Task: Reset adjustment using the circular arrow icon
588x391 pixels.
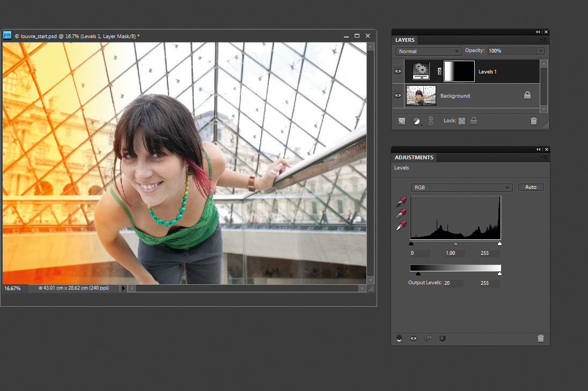Action: pyautogui.click(x=443, y=338)
